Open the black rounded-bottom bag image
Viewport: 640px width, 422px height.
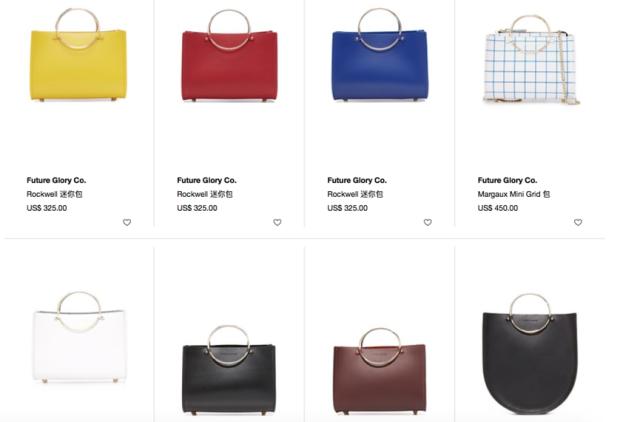point(530,354)
